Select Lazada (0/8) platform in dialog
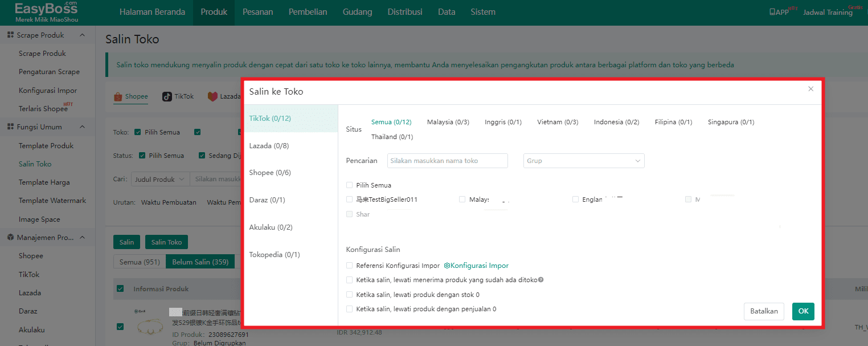 (291, 146)
